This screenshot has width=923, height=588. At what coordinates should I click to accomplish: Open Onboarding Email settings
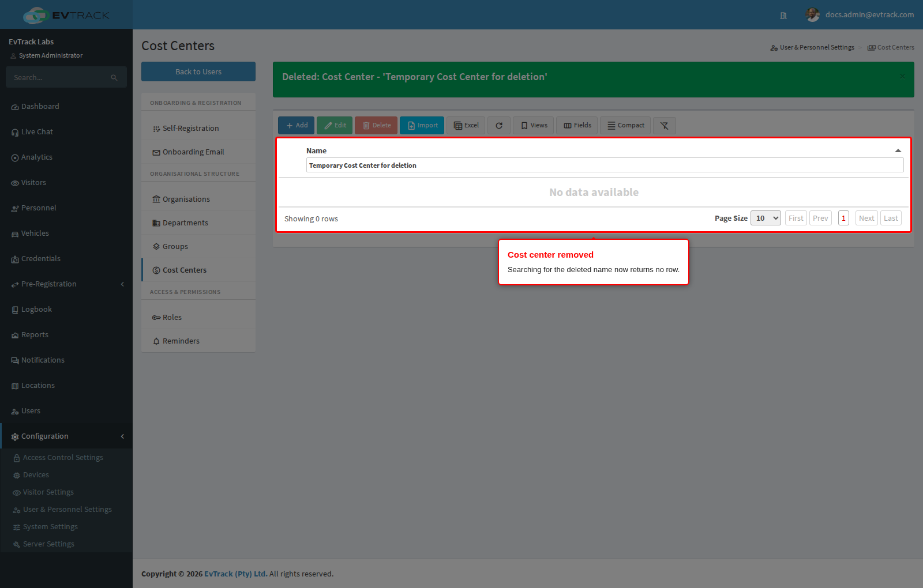click(x=198, y=152)
